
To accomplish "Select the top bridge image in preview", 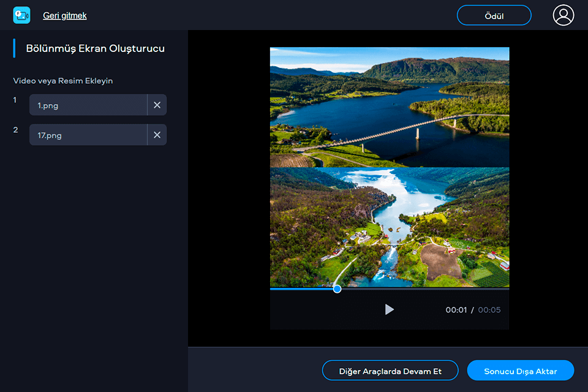I will click(x=390, y=107).
